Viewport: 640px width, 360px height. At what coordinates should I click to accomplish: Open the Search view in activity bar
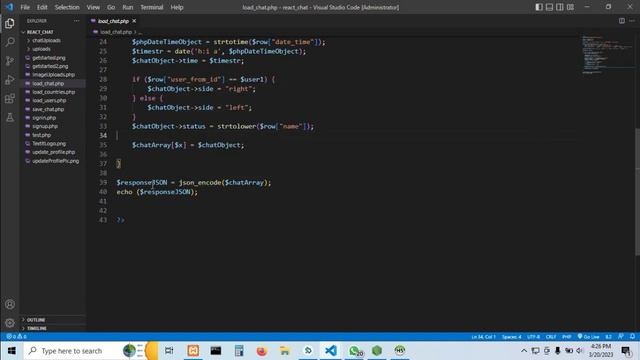pos(10,42)
